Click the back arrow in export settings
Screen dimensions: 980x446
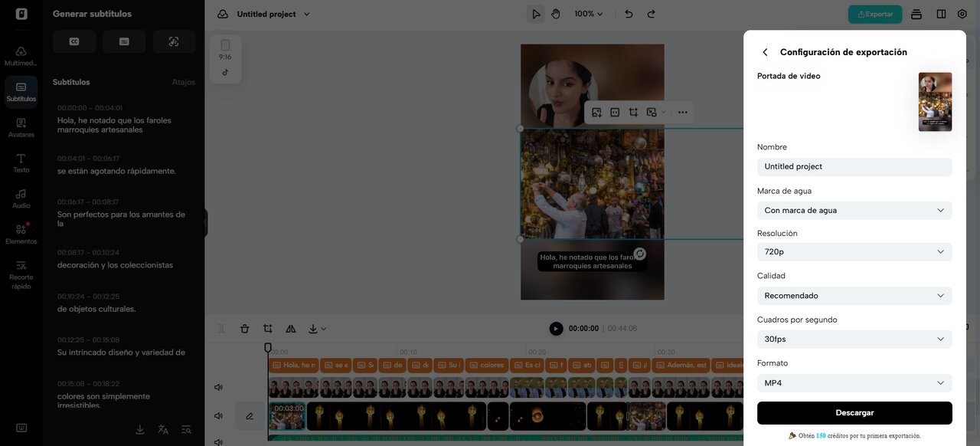(x=764, y=52)
